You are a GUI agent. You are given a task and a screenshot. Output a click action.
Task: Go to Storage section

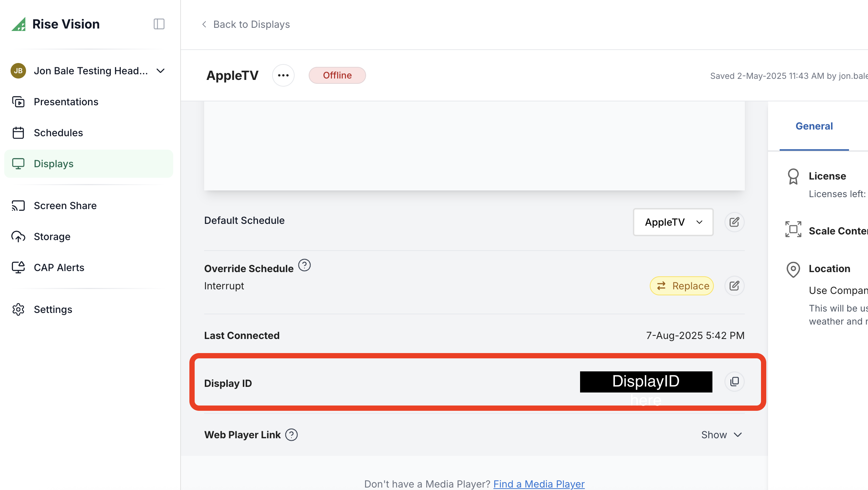pyautogui.click(x=52, y=237)
